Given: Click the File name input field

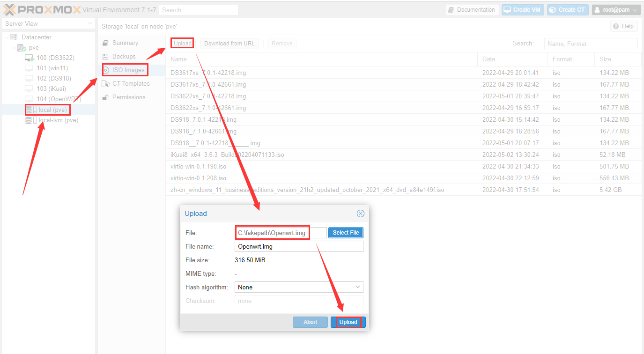Looking at the screenshot, I should click(298, 247).
